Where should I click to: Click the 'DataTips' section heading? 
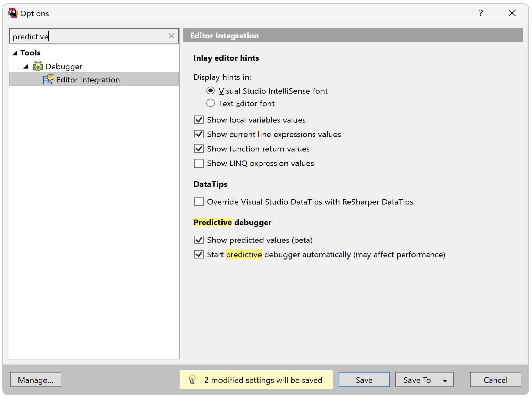pyautogui.click(x=210, y=184)
